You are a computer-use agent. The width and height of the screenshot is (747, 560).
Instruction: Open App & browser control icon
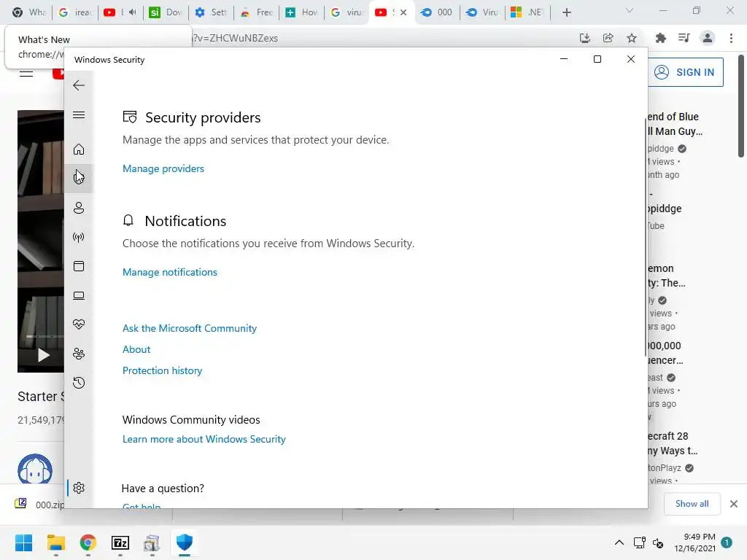pos(79,266)
